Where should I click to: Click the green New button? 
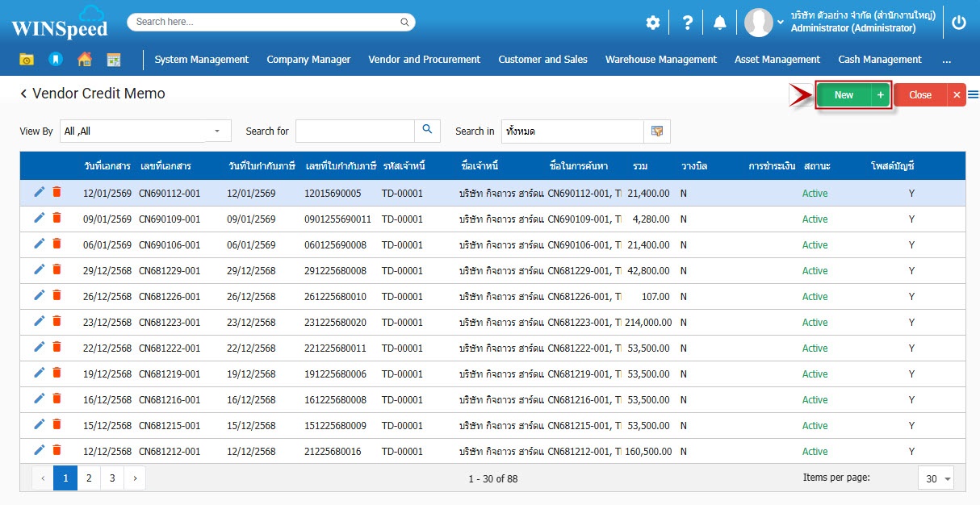pyautogui.click(x=844, y=94)
